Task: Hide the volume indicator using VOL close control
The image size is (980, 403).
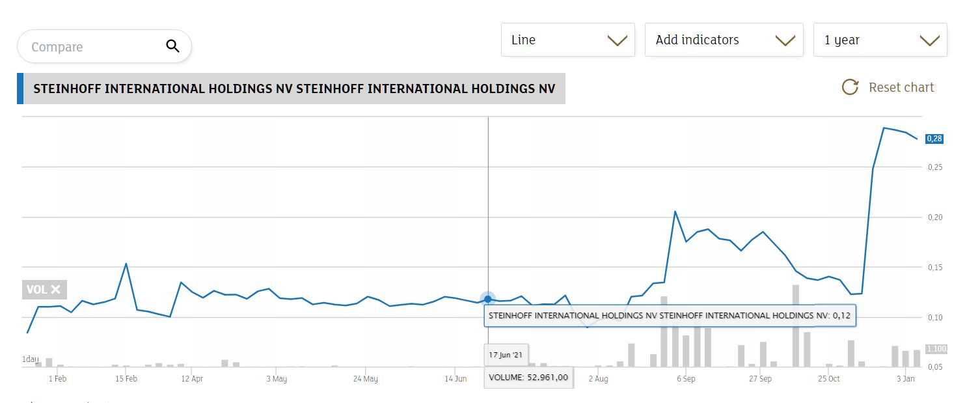Action: pyautogui.click(x=55, y=290)
